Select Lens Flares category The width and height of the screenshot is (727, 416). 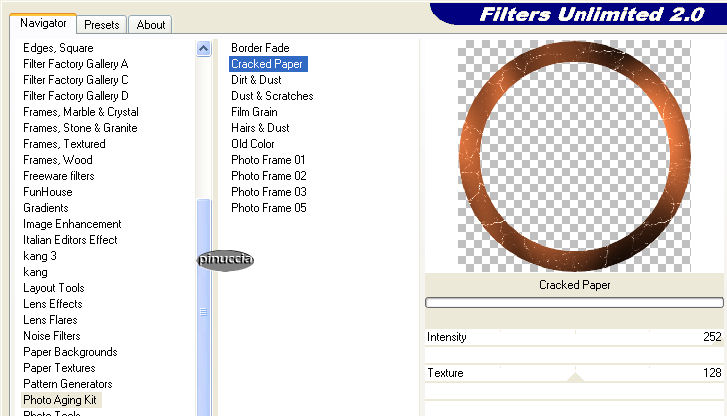click(x=50, y=320)
